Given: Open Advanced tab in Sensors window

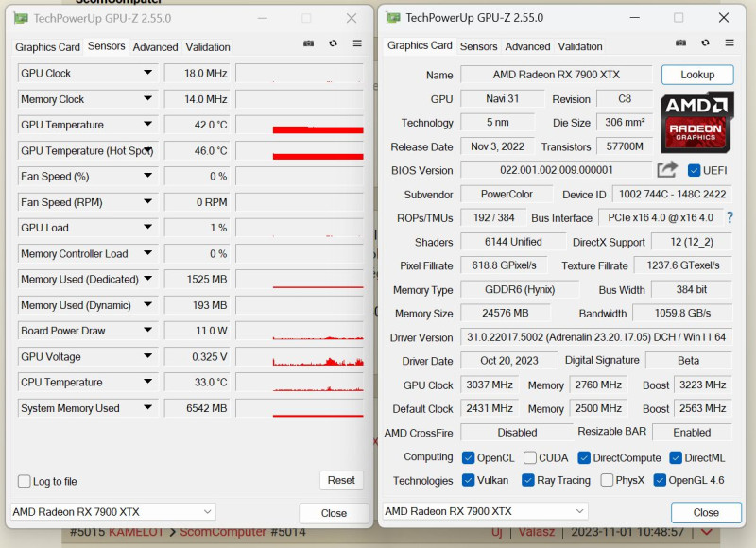Looking at the screenshot, I should (x=155, y=47).
